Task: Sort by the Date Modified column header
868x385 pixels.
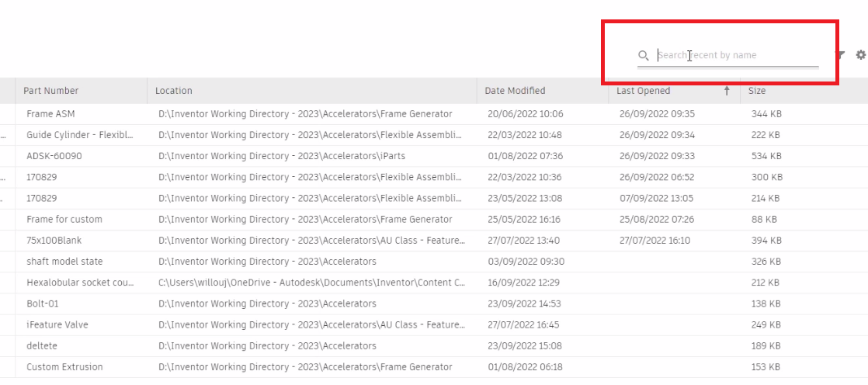Action: (515, 91)
